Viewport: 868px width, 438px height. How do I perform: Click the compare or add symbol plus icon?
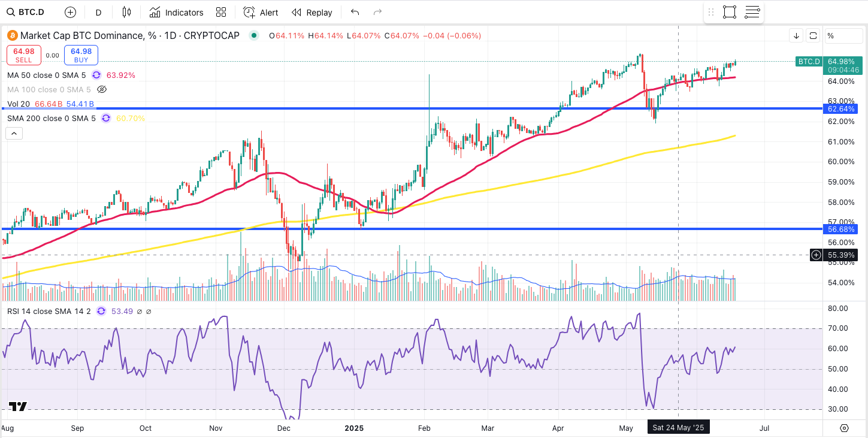tap(71, 12)
